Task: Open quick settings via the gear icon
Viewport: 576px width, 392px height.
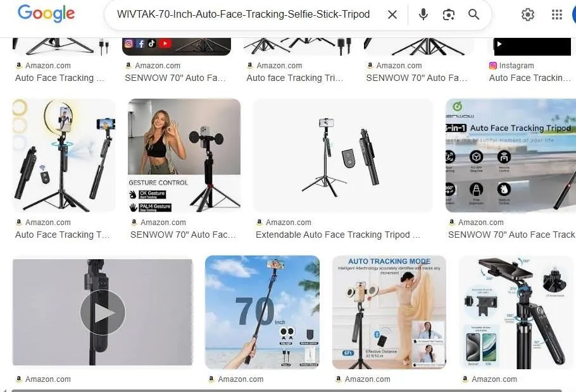Action: coord(528,14)
